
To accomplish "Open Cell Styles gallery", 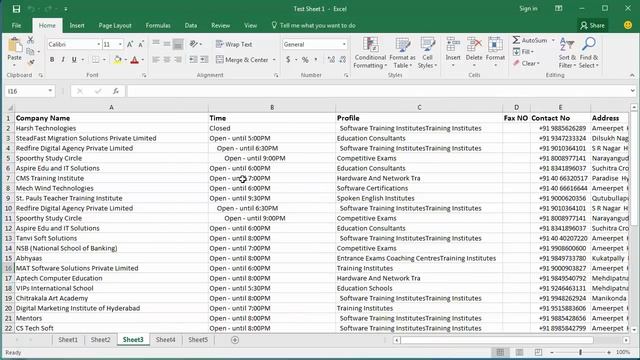I will tap(427, 53).
